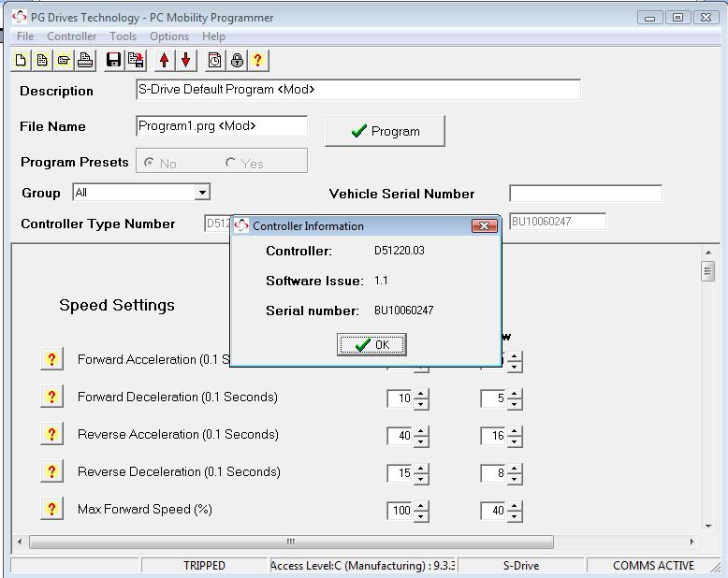
Task: Click the COMMS ACTIVE status entry
Action: pos(653,566)
